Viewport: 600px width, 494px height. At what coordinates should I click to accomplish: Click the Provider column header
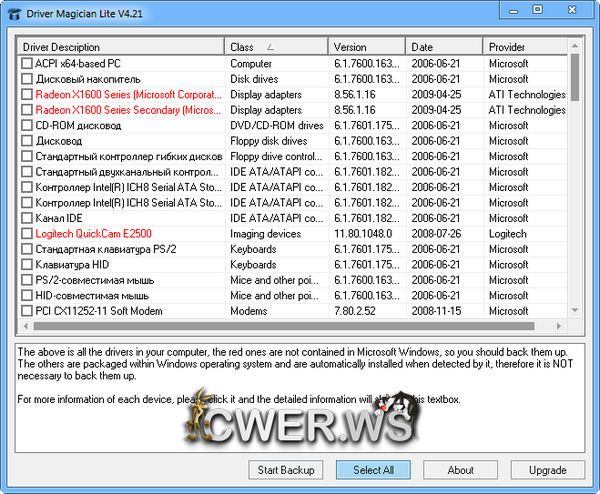pyautogui.click(x=524, y=47)
